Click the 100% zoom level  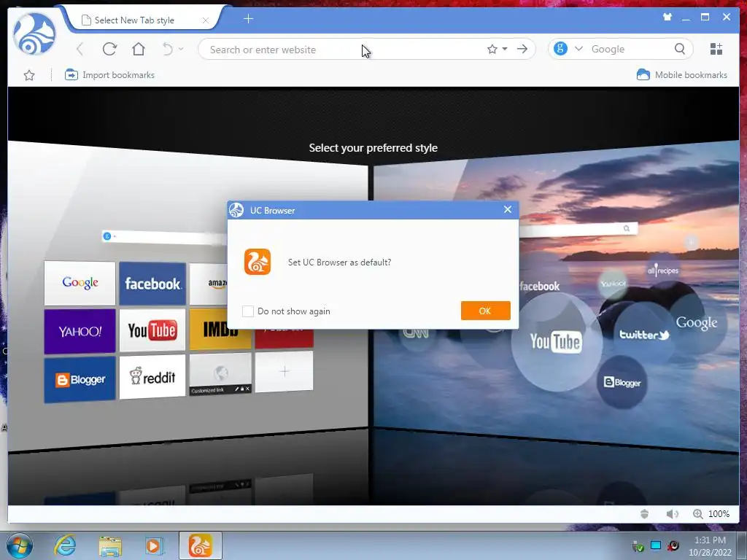[719, 514]
